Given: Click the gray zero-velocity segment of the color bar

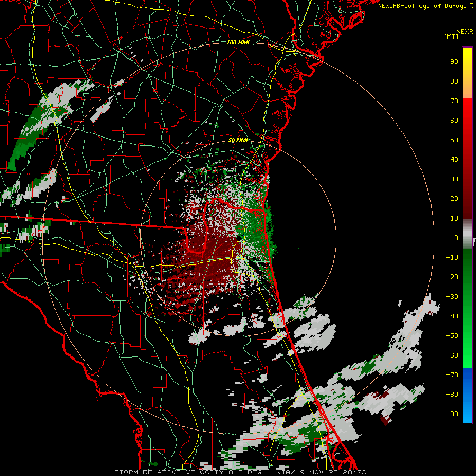Looking at the screenshot, I should point(467,234).
